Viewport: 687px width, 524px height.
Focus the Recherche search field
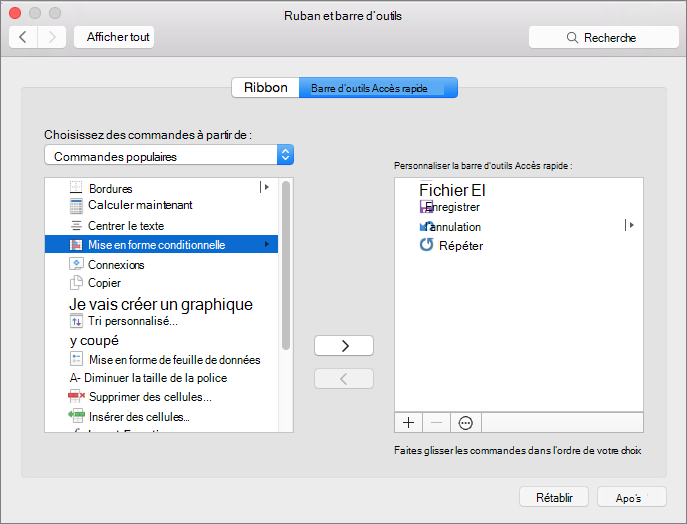coord(604,37)
